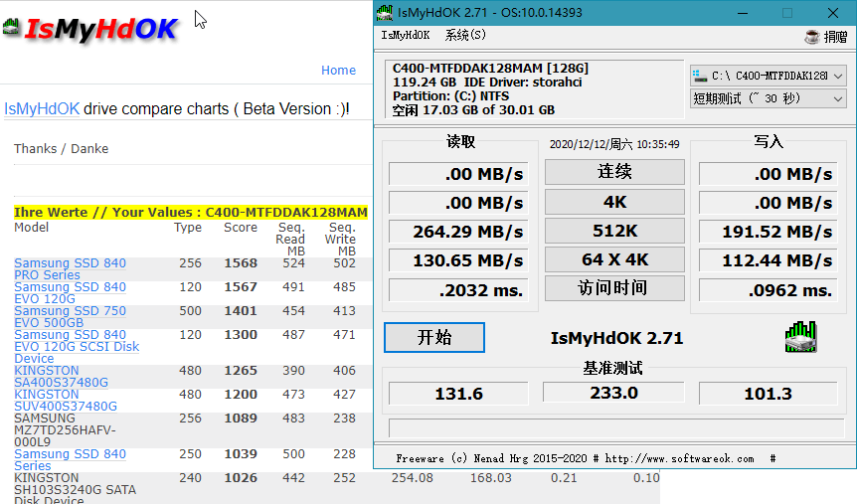Click the 4K test button
Screen dimensions: 857x504
[x=614, y=202]
